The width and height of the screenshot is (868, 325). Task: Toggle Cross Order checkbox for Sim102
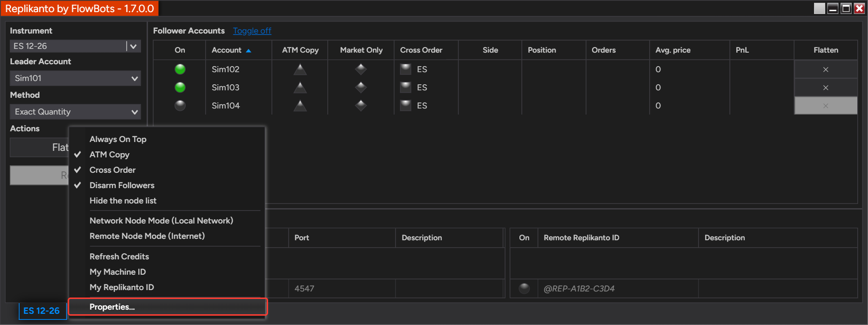pos(406,69)
